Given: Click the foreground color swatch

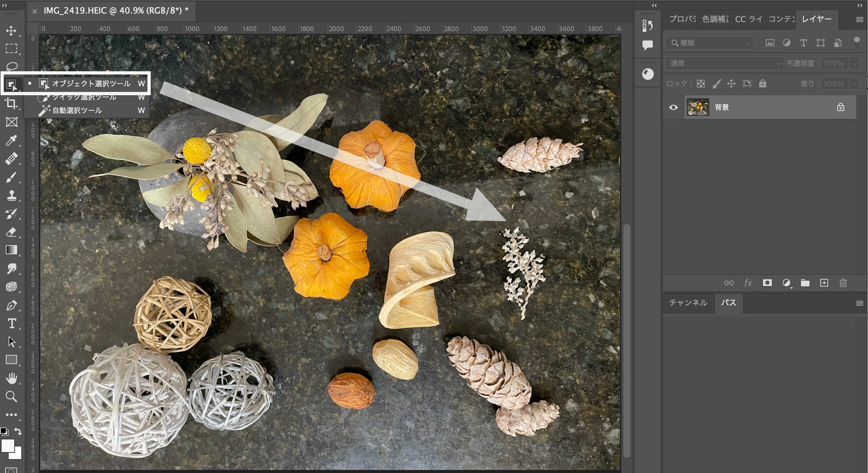Looking at the screenshot, I should tap(7, 446).
